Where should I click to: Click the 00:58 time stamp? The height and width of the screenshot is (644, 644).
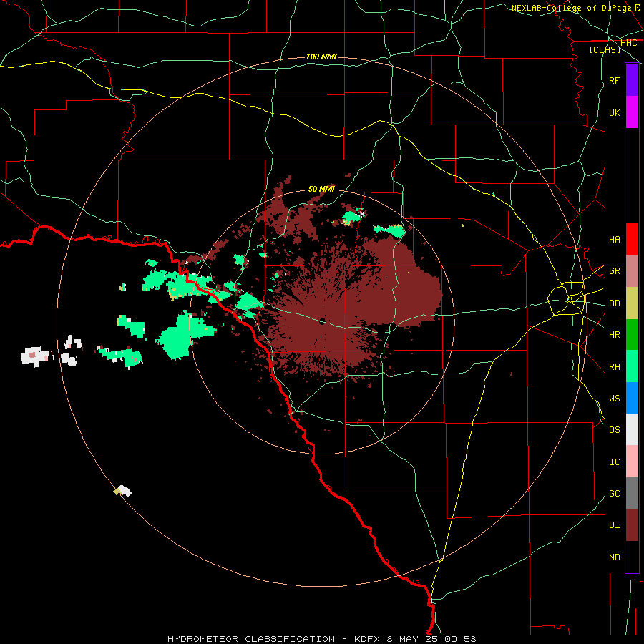[460, 639]
